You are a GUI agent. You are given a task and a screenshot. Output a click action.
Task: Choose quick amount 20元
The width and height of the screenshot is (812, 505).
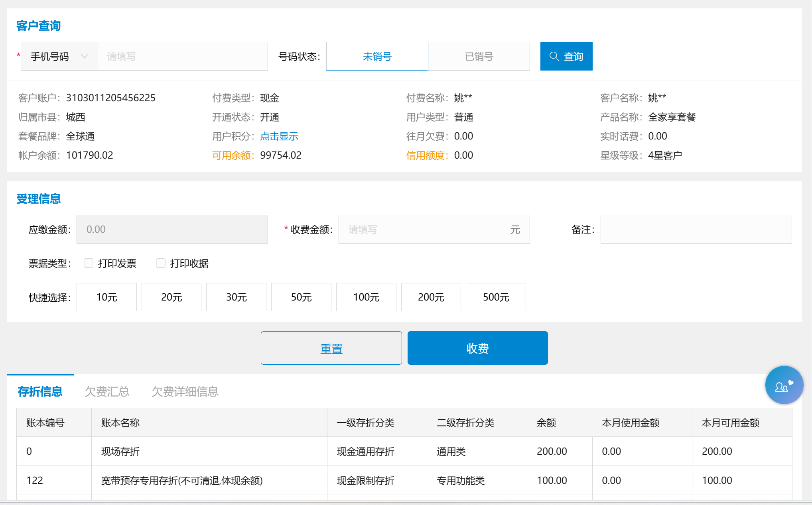(x=171, y=297)
